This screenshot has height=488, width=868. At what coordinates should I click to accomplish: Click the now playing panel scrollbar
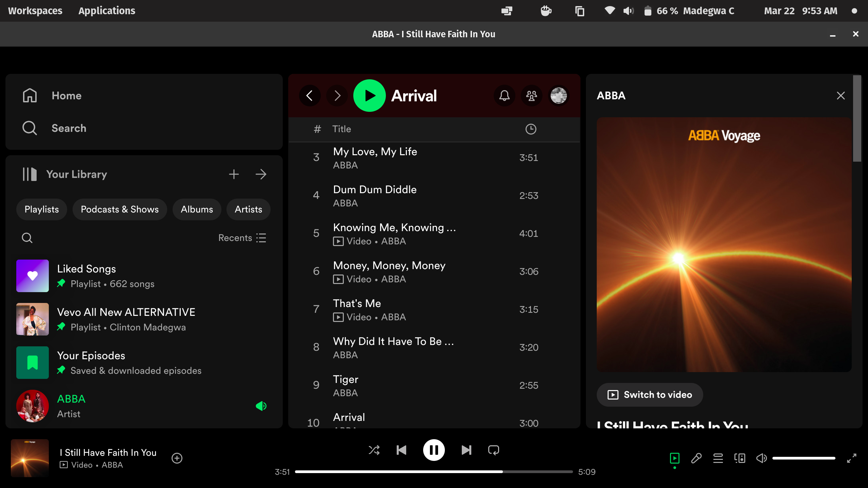(857, 119)
